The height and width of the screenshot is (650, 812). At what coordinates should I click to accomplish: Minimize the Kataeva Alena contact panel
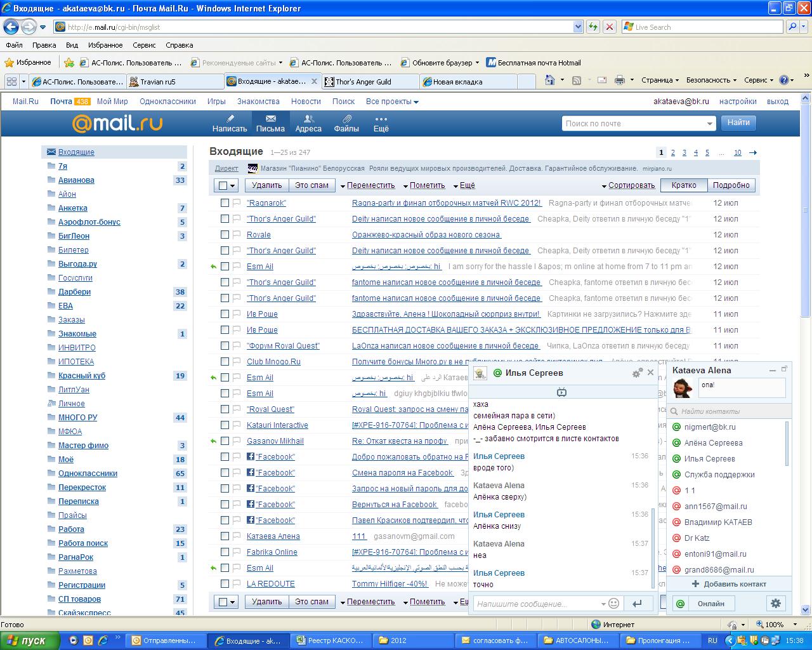772,370
